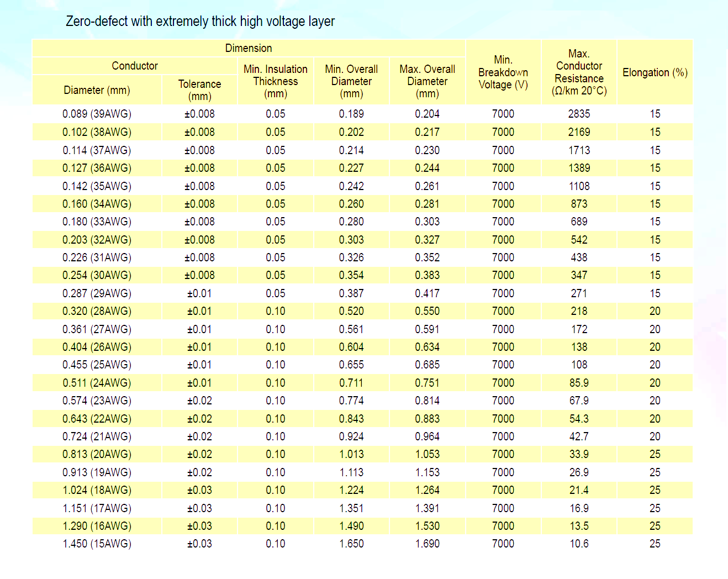Select the 0.520 min overall diameter cell

(x=351, y=311)
